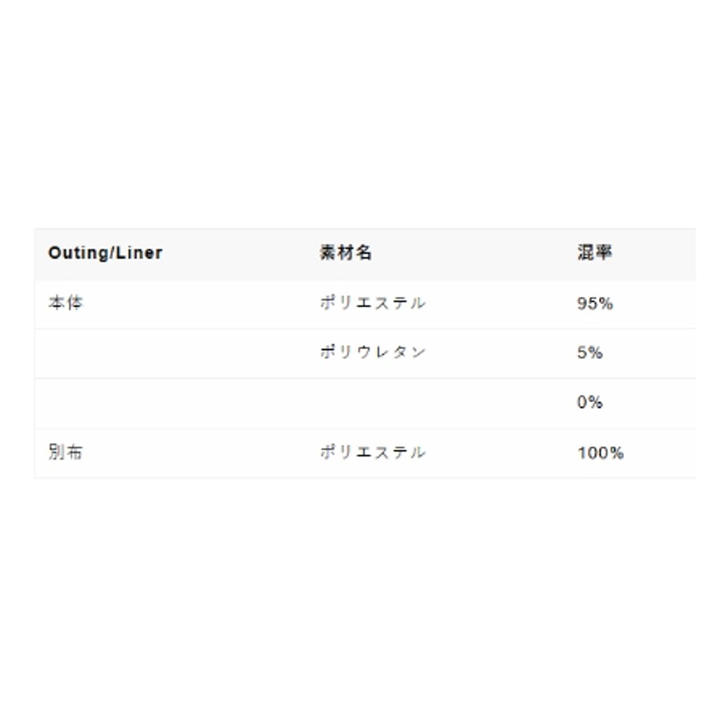Select the 素材名 column header
The image size is (728, 728).
tap(346, 252)
